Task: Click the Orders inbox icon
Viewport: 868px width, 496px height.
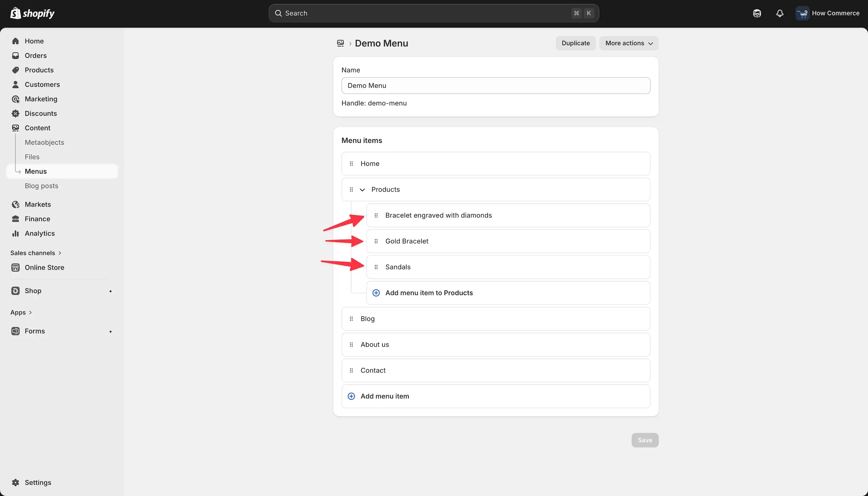Action: pos(15,55)
